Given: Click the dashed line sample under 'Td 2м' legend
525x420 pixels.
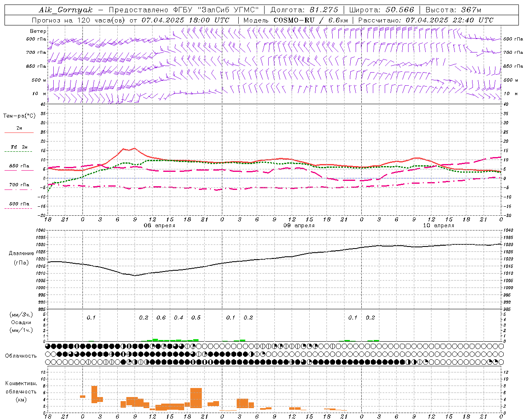Looking at the screenshot, I should click(19, 152).
